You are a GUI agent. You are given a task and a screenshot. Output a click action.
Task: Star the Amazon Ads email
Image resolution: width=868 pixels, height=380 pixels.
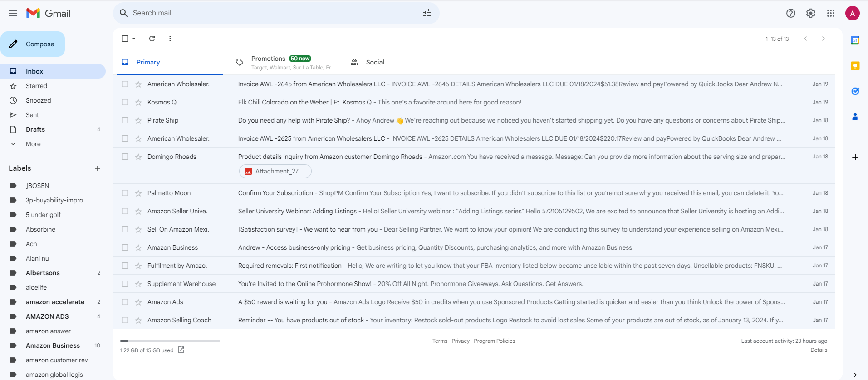(x=138, y=302)
